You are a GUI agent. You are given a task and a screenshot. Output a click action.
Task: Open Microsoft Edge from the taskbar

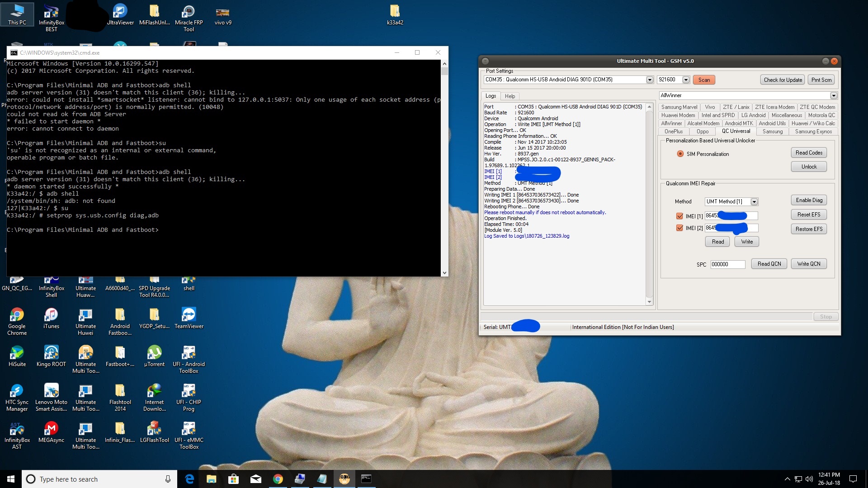tap(190, 479)
